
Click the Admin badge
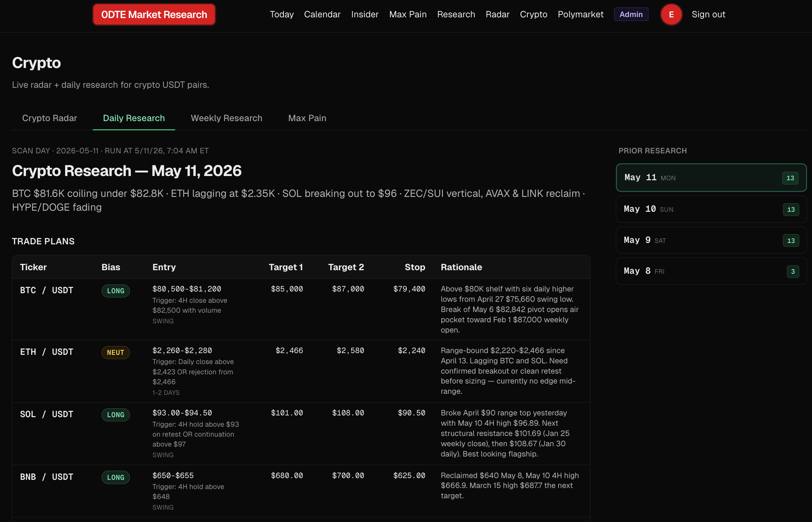point(631,15)
